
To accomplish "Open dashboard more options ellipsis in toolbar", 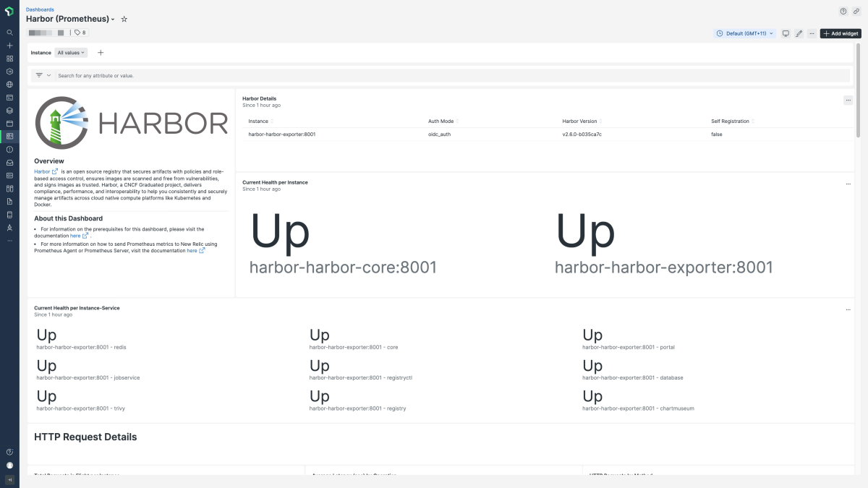I will tap(812, 33).
